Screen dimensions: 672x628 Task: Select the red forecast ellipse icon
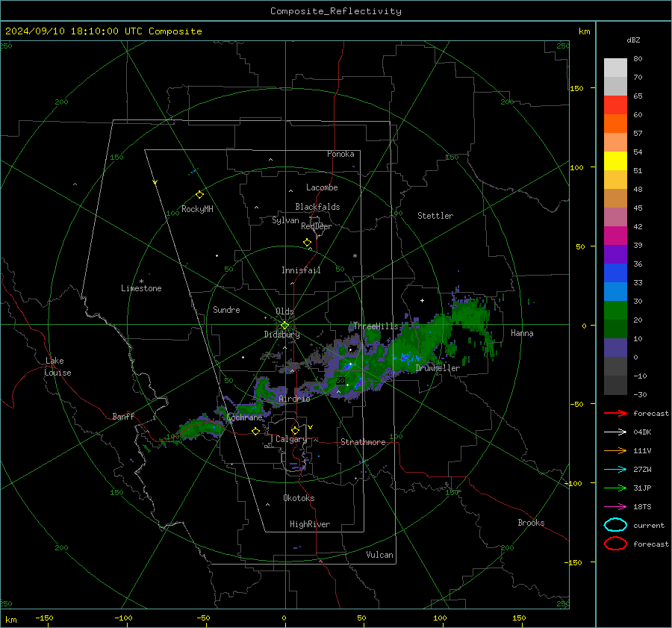click(x=615, y=544)
